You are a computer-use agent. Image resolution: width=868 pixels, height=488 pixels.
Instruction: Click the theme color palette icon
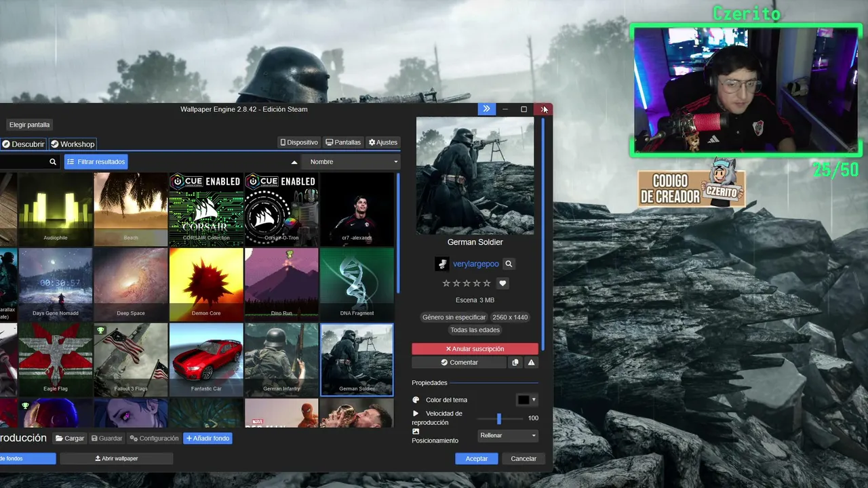[x=416, y=400]
